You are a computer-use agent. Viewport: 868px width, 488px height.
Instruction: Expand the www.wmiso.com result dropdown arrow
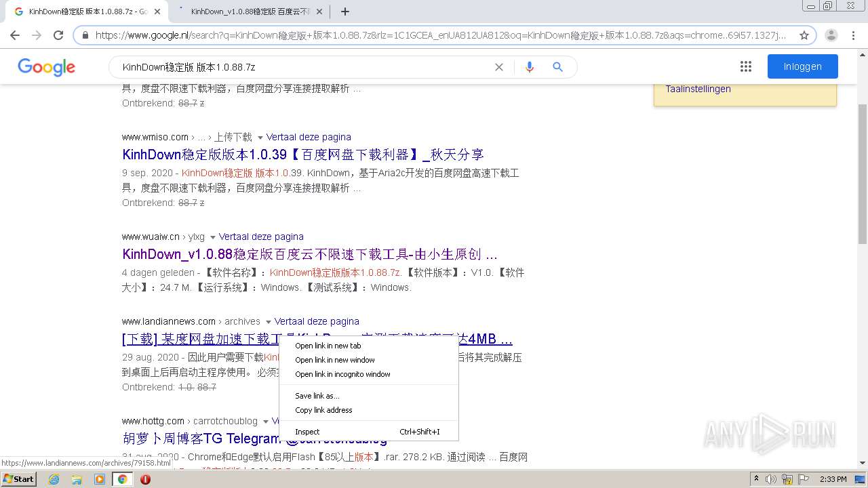click(260, 138)
